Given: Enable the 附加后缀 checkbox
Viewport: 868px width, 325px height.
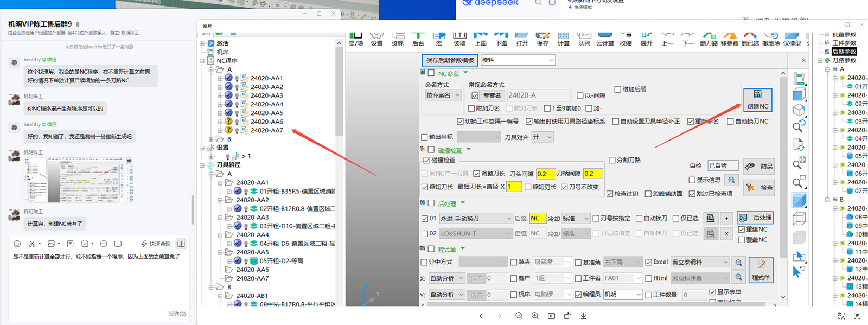Looking at the screenshot, I should [617, 89].
